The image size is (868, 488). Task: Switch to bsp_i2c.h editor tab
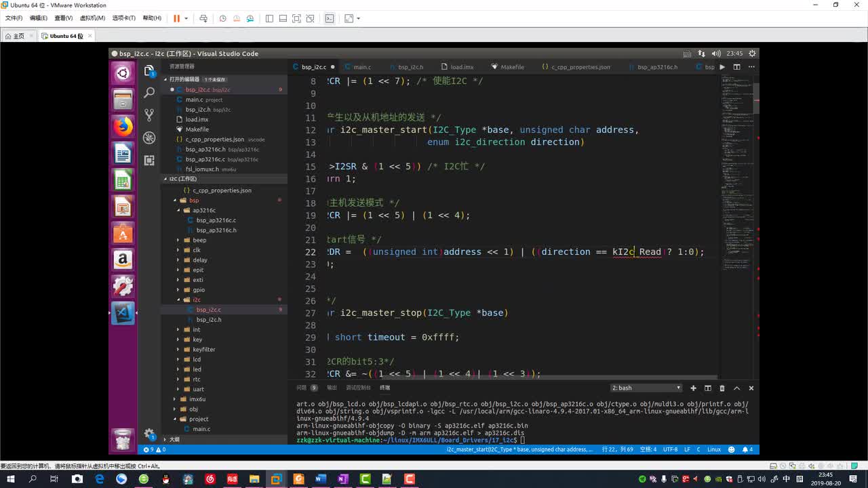tap(411, 67)
